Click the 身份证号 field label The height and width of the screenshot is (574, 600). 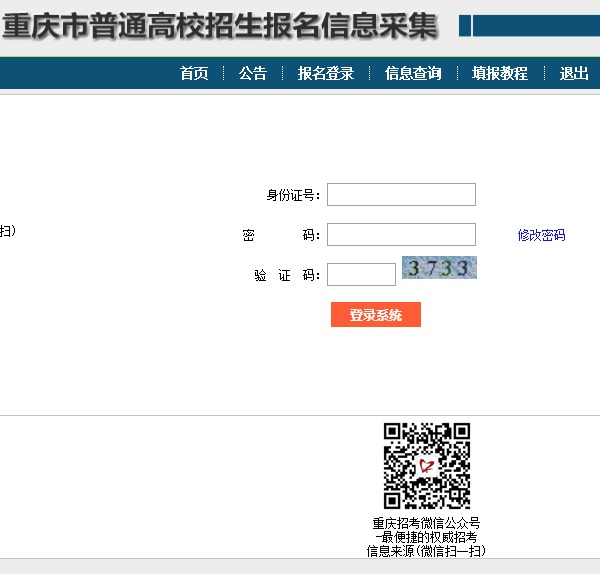(x=292, y=195)
